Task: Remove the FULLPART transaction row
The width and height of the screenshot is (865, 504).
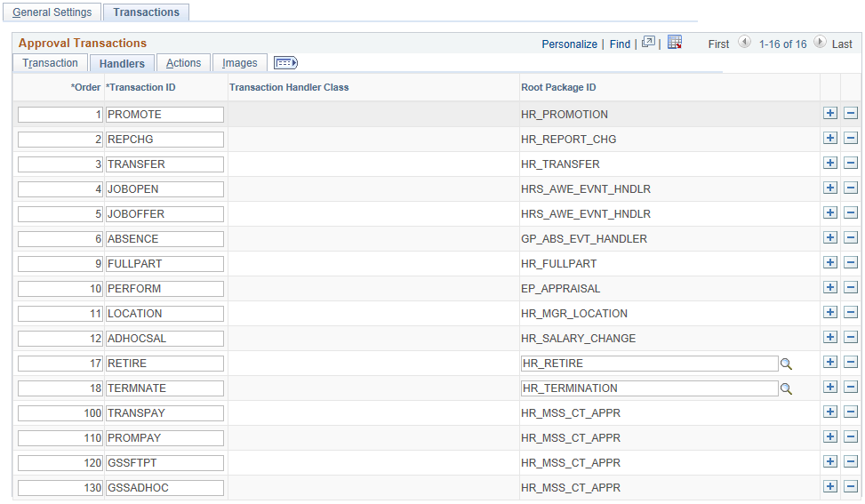Action: [x=851, y=262]
